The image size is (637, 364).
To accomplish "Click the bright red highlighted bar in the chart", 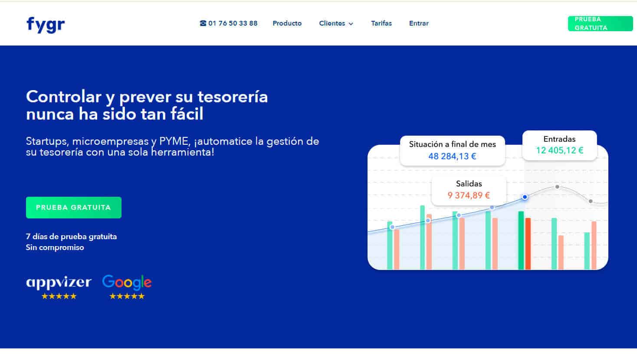I will coord(528,244).
